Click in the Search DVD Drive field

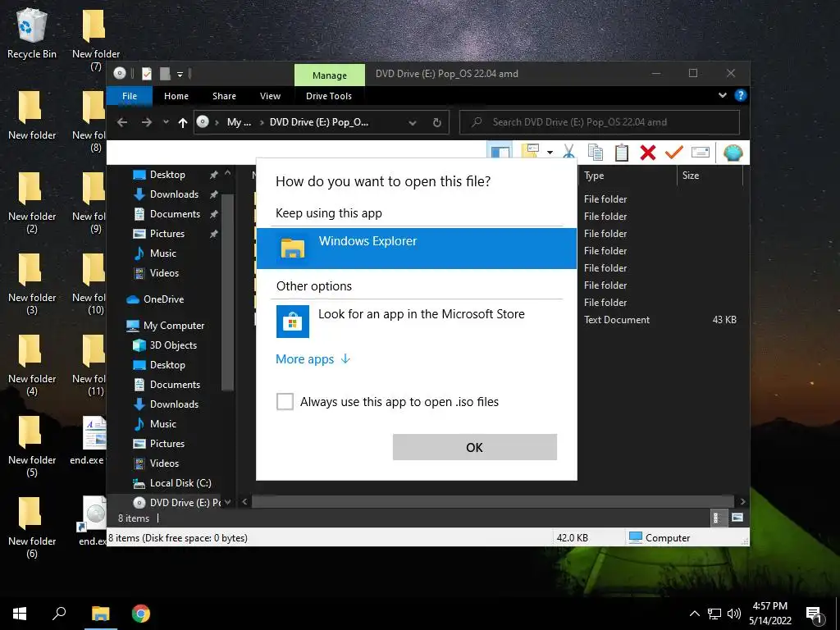click(x=600, y=122)
